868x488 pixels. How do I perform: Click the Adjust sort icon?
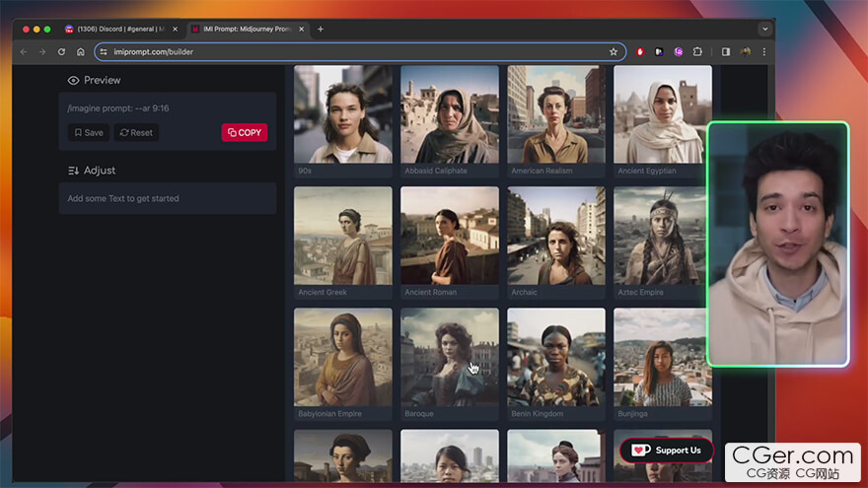tap(73, 171)
